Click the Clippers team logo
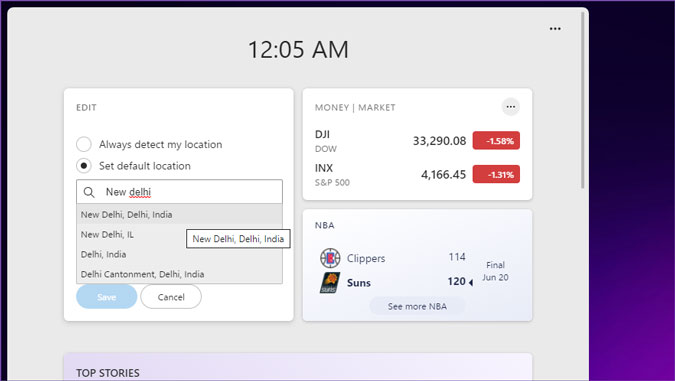The width and height of the screenshot is (675, 381). 330,258
